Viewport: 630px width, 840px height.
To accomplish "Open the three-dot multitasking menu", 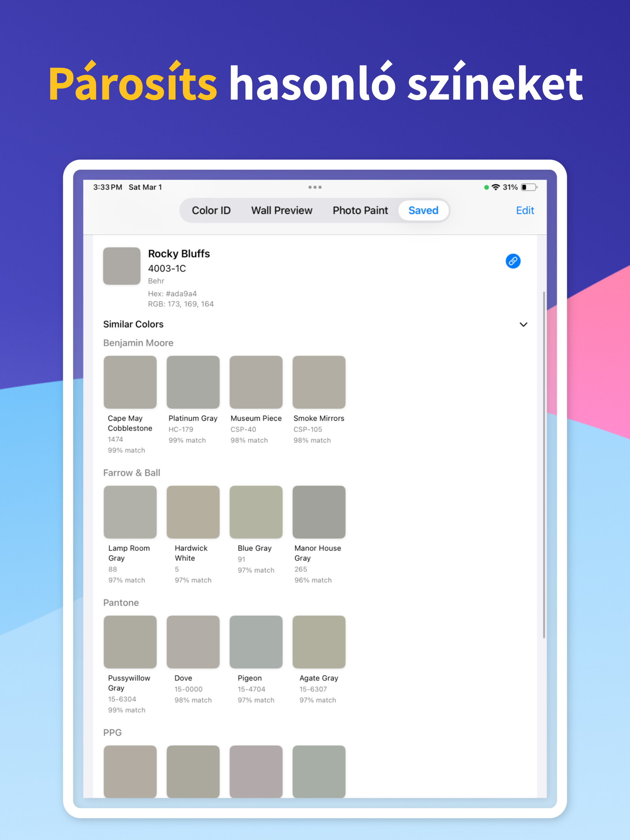I will pyautogui.click(x=315, y=187).
